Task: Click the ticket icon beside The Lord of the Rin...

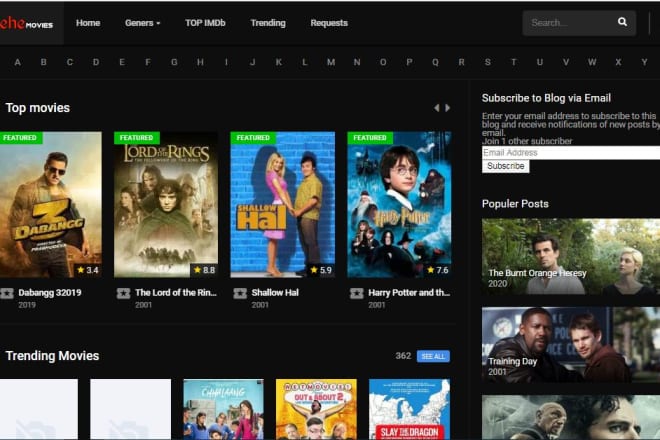Action: point(123,293)
